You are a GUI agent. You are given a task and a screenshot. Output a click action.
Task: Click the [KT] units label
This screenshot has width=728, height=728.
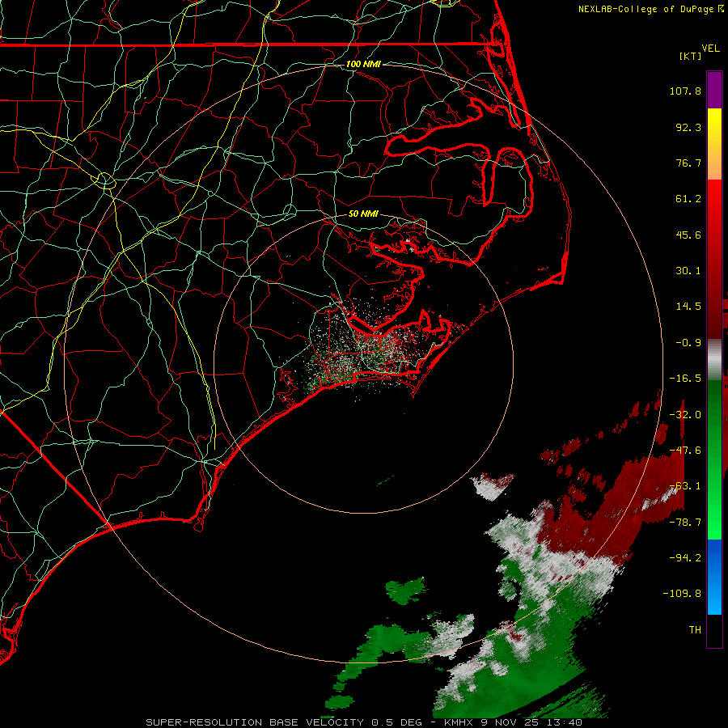pos(690,56)
